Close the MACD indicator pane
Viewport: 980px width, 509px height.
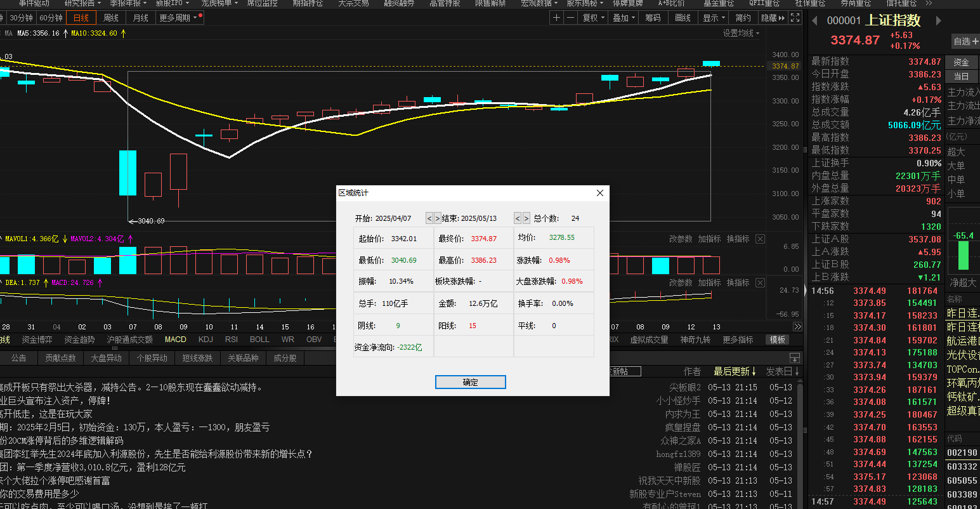tap(761, 283)
